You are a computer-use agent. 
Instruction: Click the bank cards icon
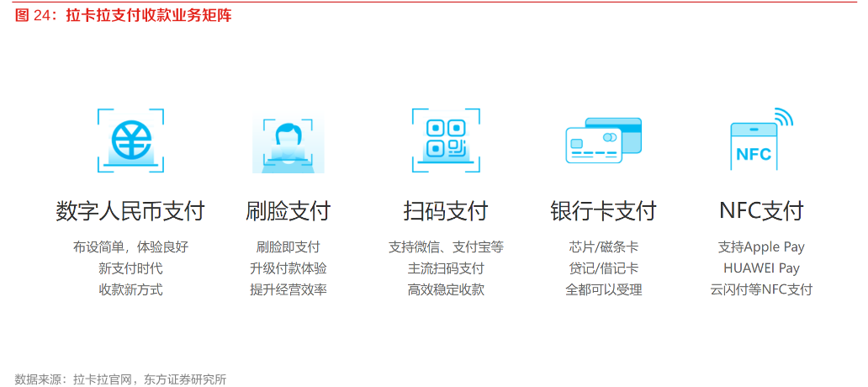coord(603,140)
